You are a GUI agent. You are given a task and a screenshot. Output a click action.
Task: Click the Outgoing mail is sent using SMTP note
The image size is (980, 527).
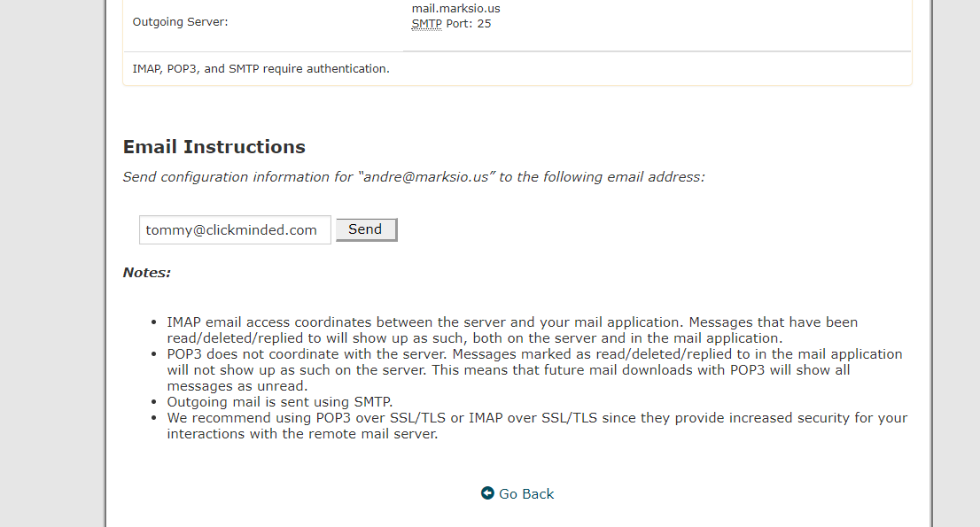[x=279, y=401]
